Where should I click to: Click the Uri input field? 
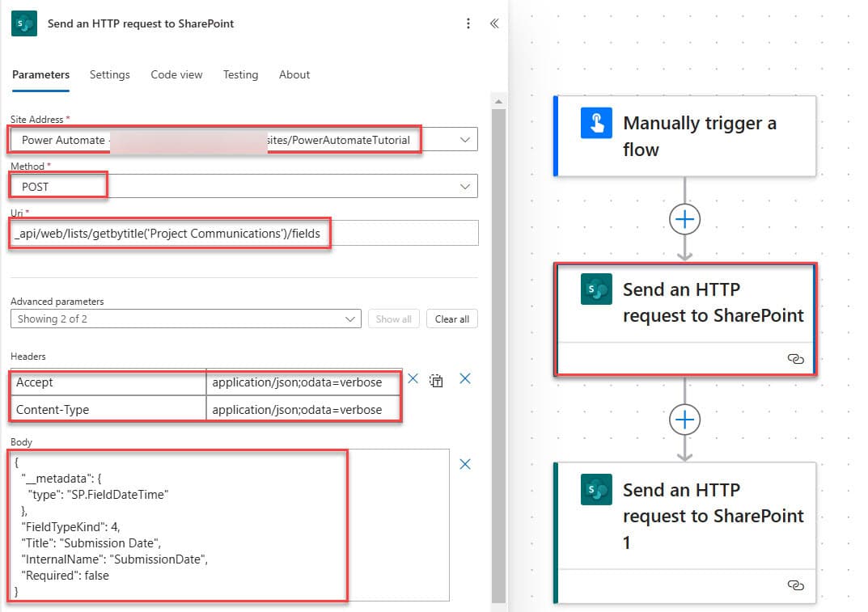(x=244, y=234)
